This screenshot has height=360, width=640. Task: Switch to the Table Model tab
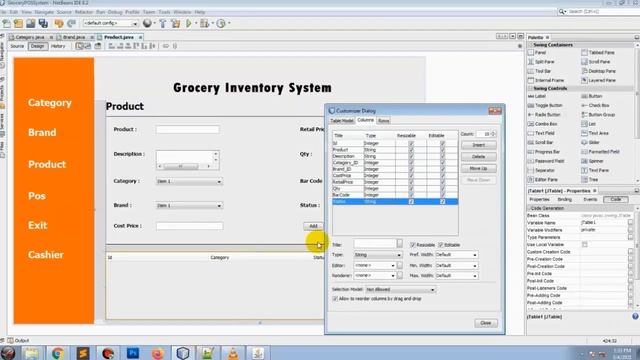pos(342,121)
